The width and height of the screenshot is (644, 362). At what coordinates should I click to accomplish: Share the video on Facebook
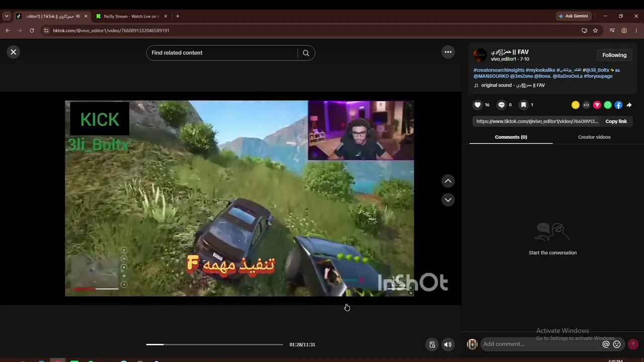point(618,105)
